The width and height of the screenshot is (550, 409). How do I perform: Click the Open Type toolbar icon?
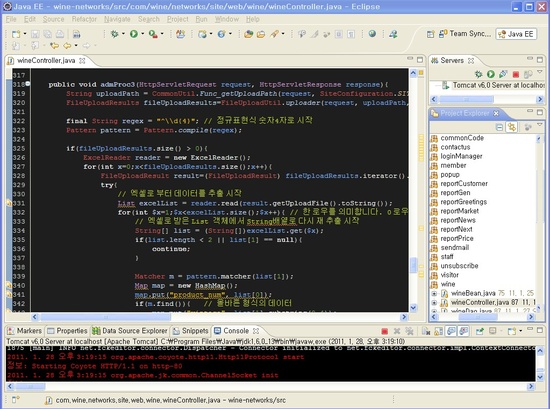(249, 34)
